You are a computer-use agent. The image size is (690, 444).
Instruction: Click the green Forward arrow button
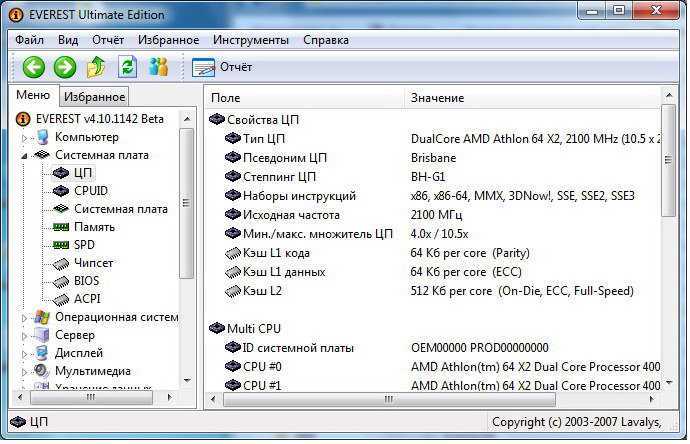[x=65, y=67]
